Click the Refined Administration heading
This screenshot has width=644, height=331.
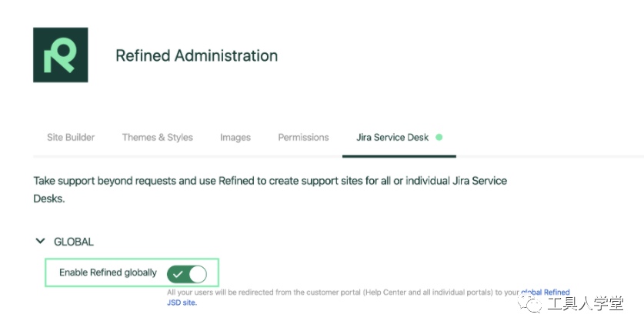pos(197,55)
